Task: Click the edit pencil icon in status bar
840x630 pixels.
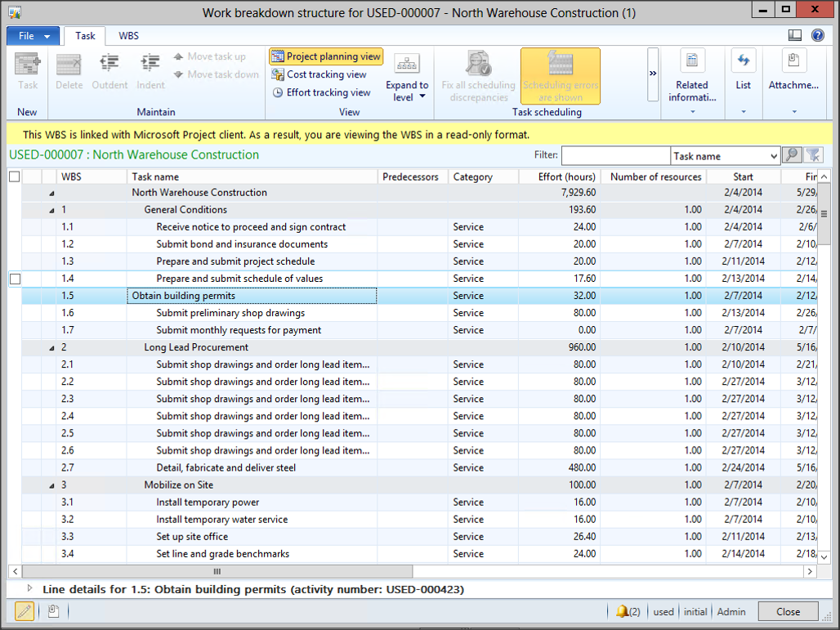Action: click(x=25, y=611)
